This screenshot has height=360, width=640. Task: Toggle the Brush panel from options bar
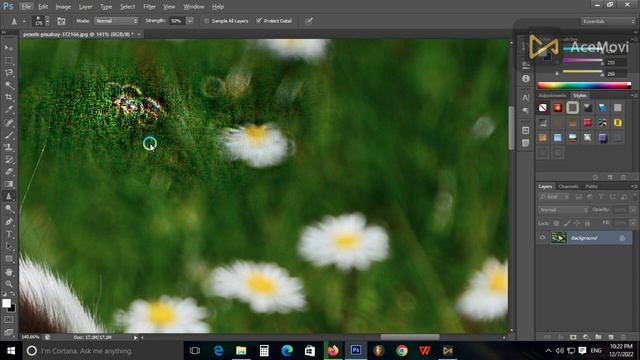(x=61, y=21)
